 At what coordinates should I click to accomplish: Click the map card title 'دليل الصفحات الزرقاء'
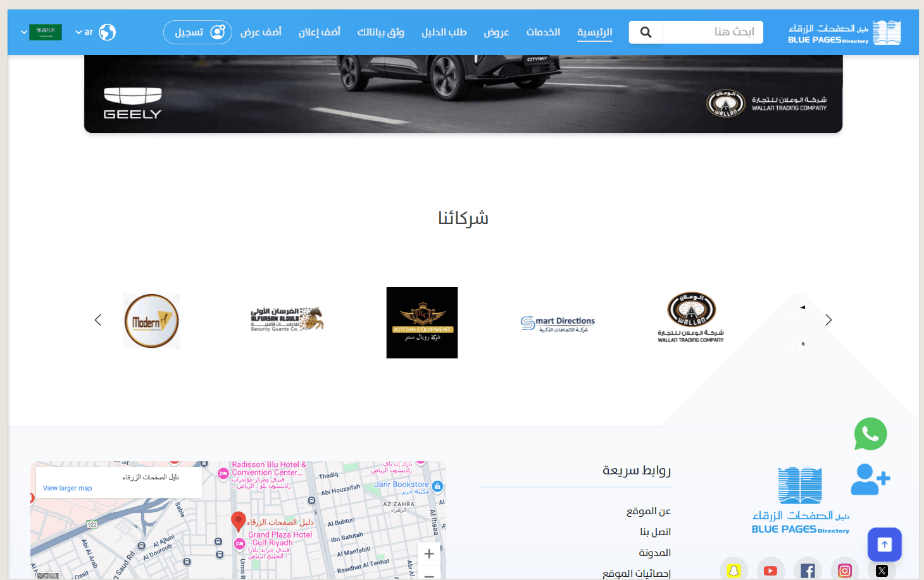tap(151, 477)
